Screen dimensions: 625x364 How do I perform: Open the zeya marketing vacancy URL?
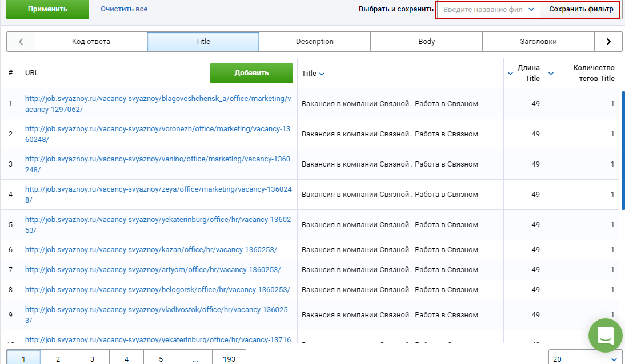[x=159, y=195]
